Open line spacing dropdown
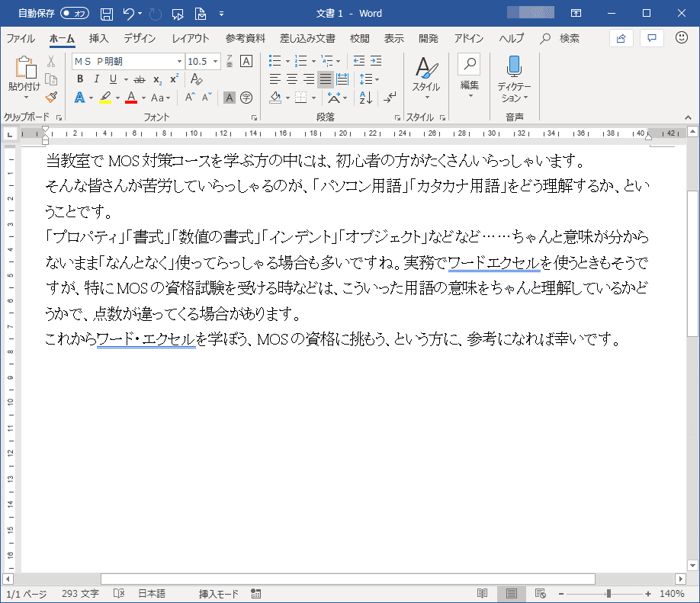Image resolution: width=700 pixels, height=603 pixels. 369,79
